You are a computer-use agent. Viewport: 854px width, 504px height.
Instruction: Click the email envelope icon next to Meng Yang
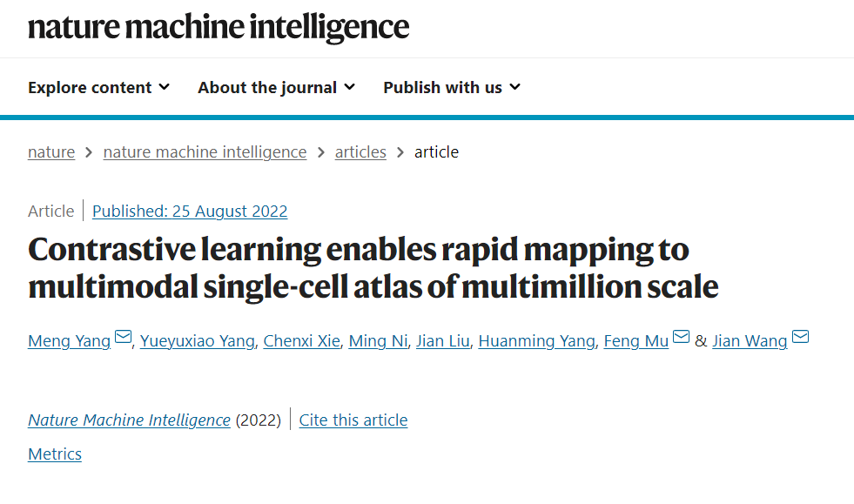coord(123,337)
